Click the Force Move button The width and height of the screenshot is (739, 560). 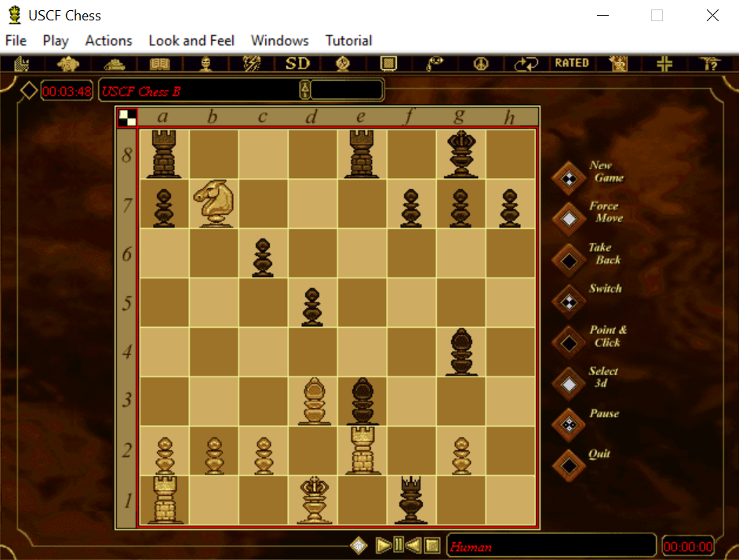[569, 219]
